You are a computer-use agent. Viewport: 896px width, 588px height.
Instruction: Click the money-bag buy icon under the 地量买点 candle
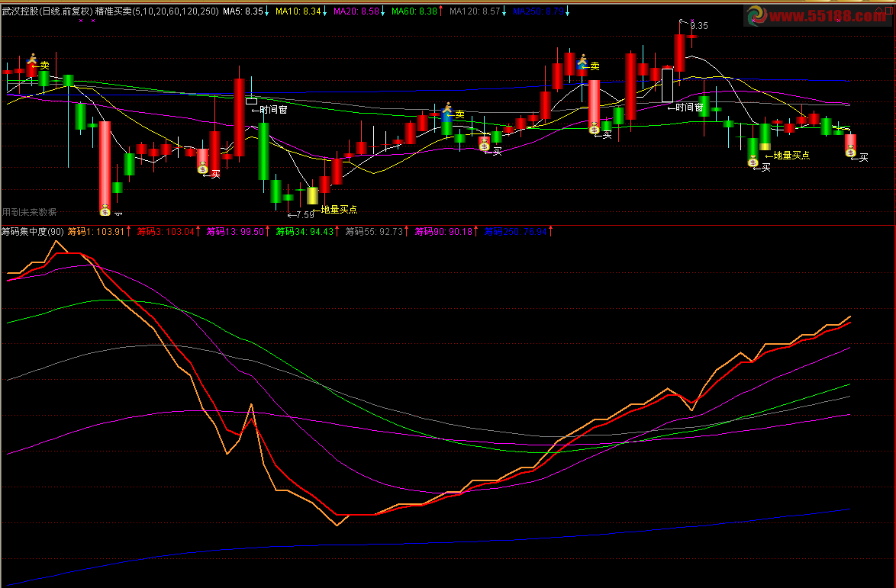(x=753, y=161)
